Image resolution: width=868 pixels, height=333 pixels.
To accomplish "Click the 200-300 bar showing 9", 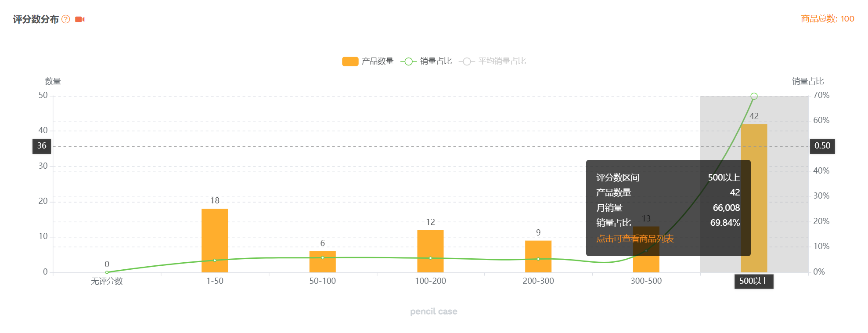I will coord(538,256).
